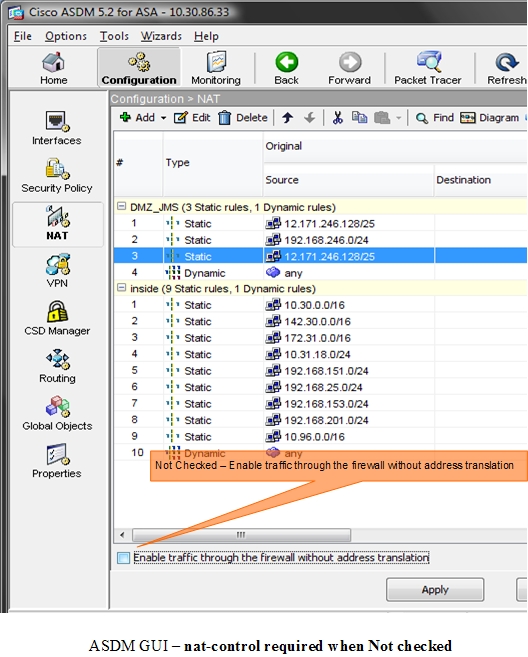Open the File menu
528x657 pixels.
click(x=23, y=36)
